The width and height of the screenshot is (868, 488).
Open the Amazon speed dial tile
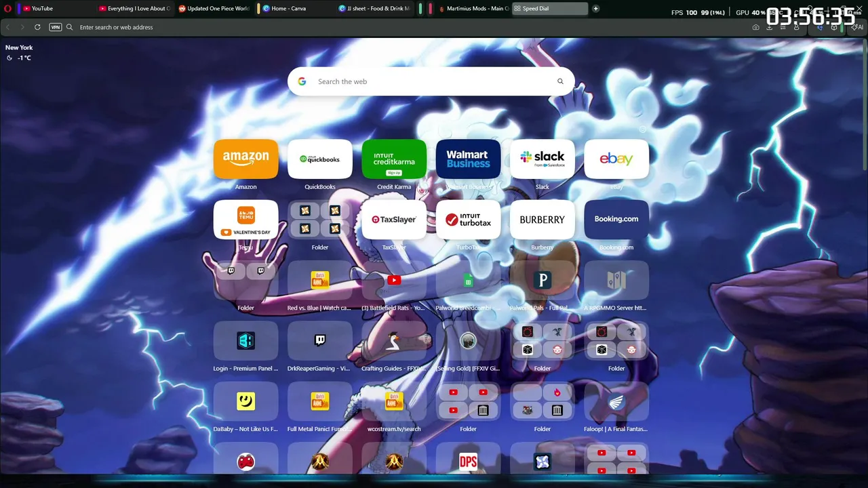click(245, 159)
